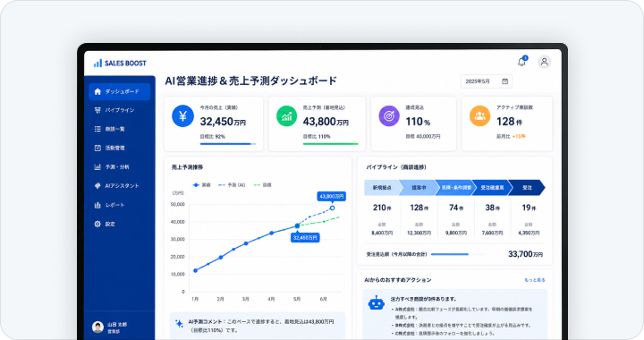Image resolution: width=644 pixels, height=340 pixels.
Task: Click the list icon for 商談一覧
Action: pyautogui.click(x=97, y=129)
